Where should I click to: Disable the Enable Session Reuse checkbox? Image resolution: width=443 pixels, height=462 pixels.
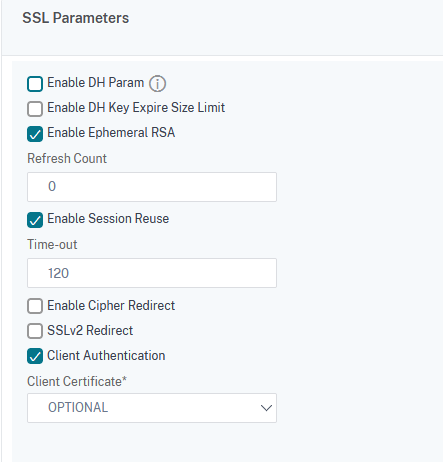coord(35,220)
